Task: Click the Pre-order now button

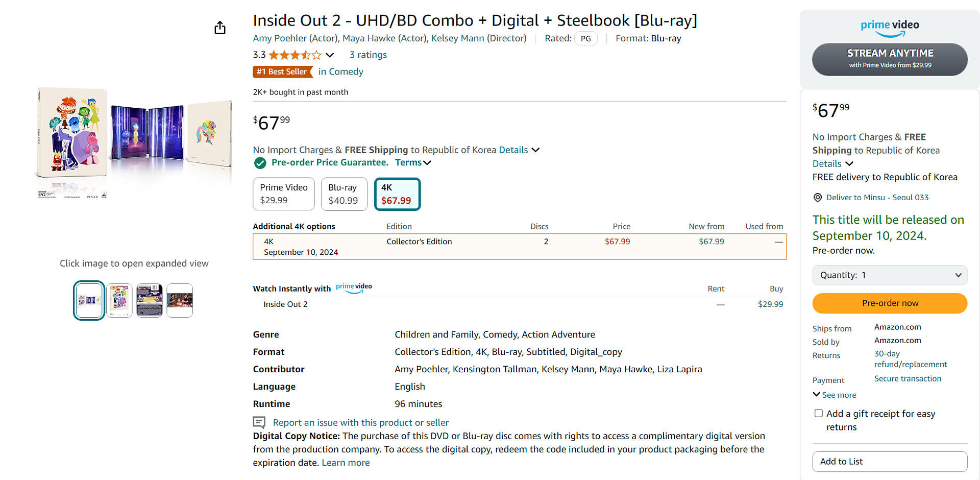Action: 890,303
